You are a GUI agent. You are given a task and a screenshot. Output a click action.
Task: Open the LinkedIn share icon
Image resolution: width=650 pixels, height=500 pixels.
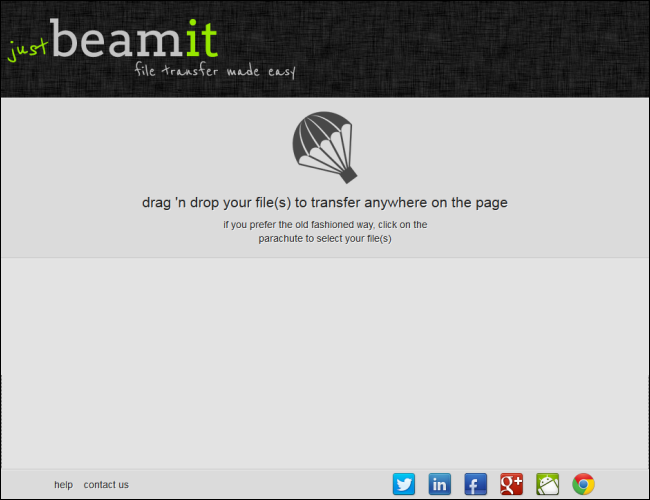439,484
